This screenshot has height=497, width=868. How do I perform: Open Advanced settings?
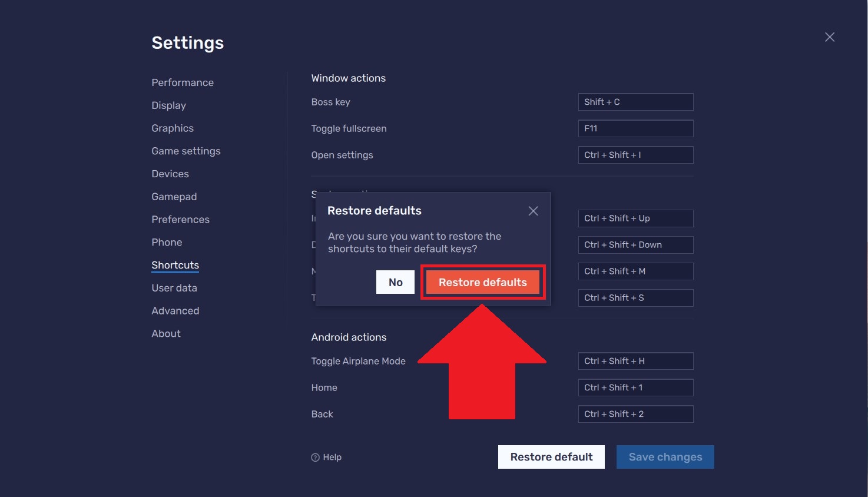tap(175, 310)
